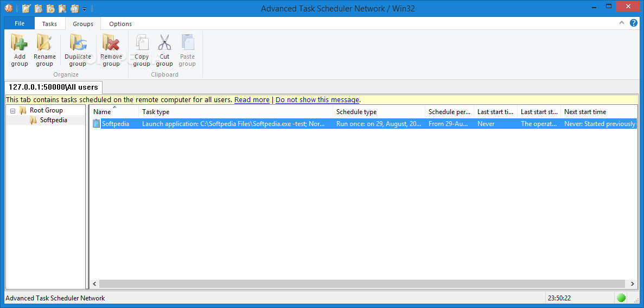The image size is (644, 308).
Task: Click the clipboard with magnifier quick-access icon
Action: click(75, 8)
